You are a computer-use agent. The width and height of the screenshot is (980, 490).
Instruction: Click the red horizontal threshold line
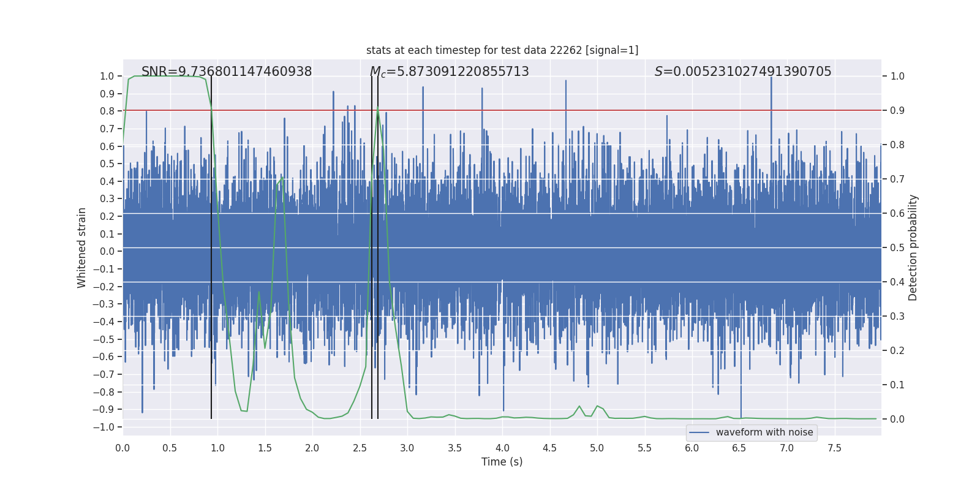pyautogui.click(x=502, y=110)
